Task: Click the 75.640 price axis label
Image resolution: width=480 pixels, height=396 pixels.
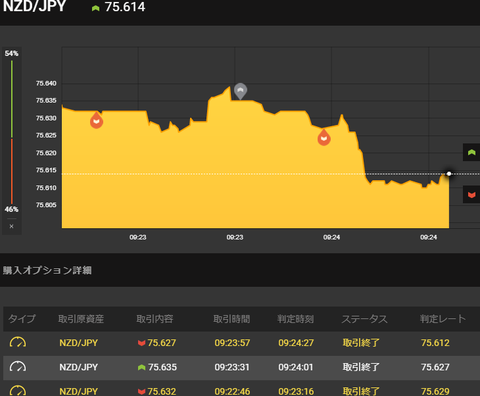Action: 46,83
